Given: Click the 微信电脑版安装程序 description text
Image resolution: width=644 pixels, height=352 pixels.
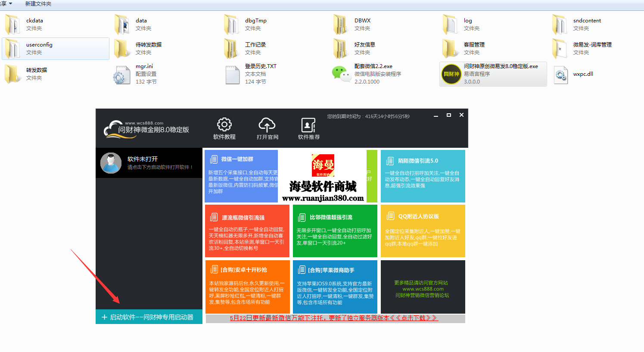Looking at the screenshot, I should 378,74.
